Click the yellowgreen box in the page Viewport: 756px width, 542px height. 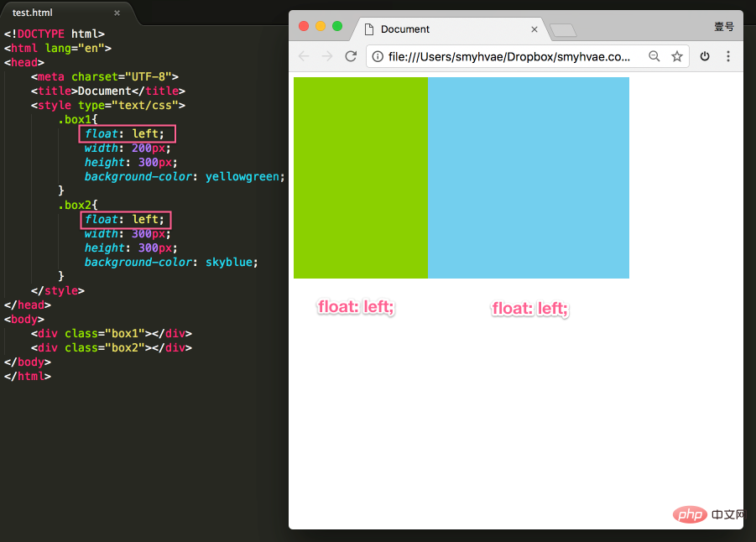click(360, 177)
